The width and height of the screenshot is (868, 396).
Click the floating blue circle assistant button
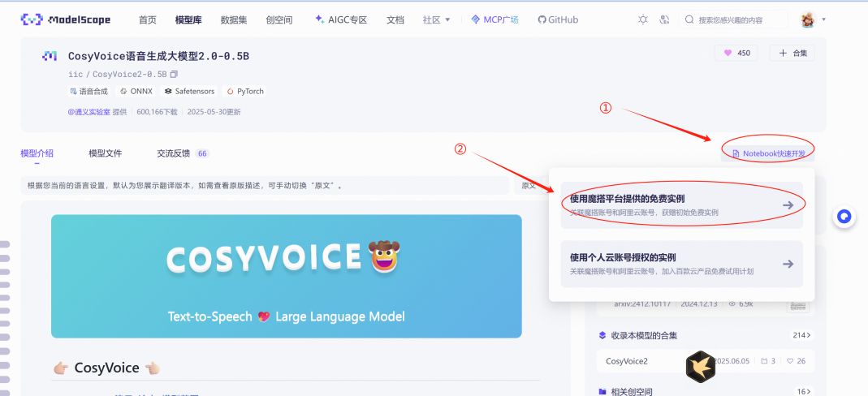pyautogui.click(x=844, y=217)
